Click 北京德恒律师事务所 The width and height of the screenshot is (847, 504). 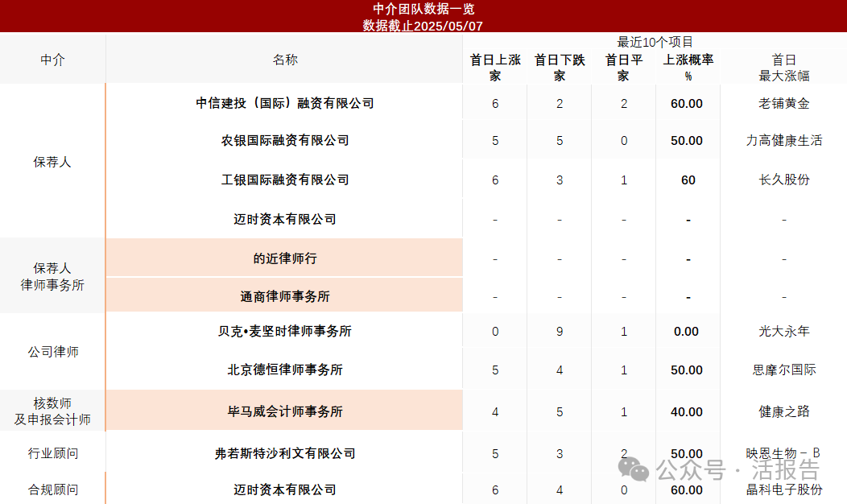(285, 370)
